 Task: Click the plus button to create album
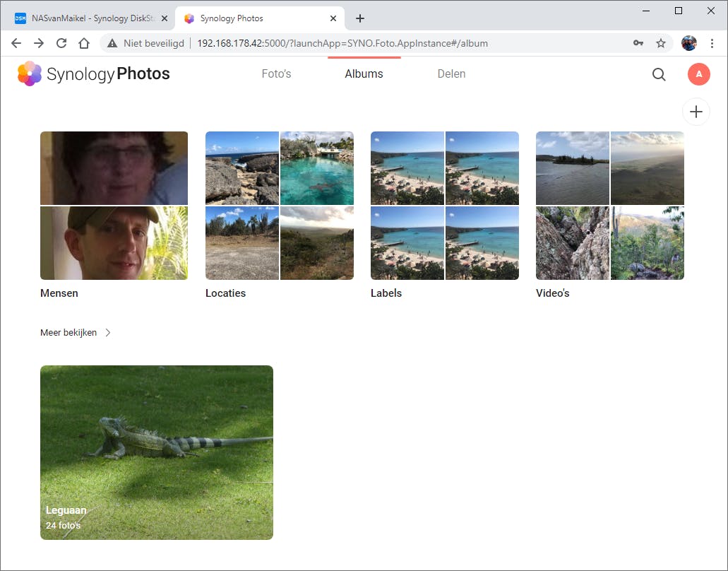pyautogui.click(x=696, y=112)
